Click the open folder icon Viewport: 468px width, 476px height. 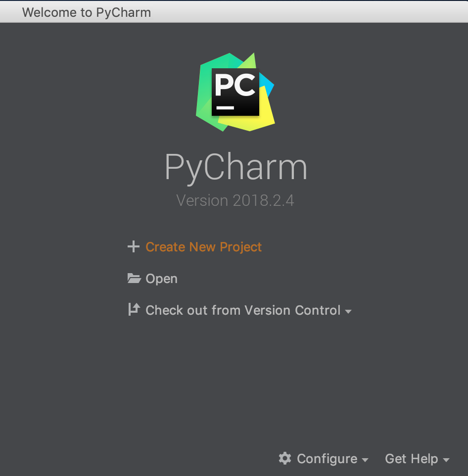coord(134,279)
